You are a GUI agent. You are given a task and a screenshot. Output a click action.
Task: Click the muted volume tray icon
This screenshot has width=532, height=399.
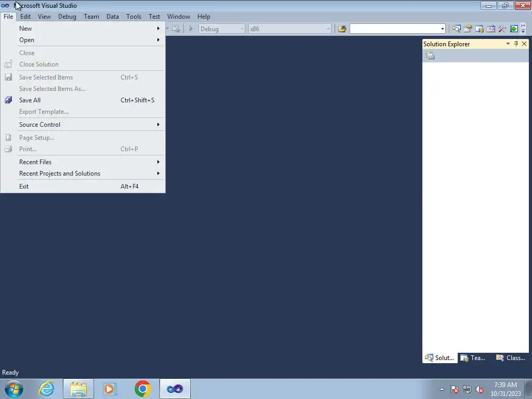tap(480, 389)
